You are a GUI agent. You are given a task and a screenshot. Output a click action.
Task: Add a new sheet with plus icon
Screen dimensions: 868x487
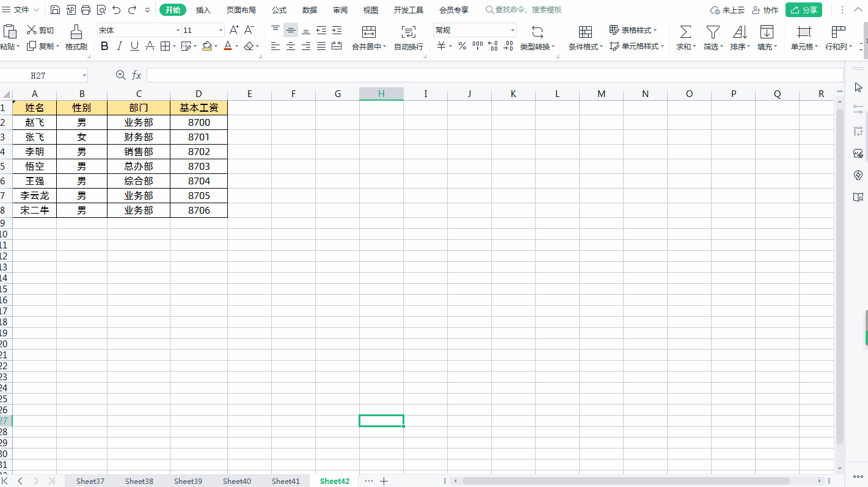coord(384,481)
